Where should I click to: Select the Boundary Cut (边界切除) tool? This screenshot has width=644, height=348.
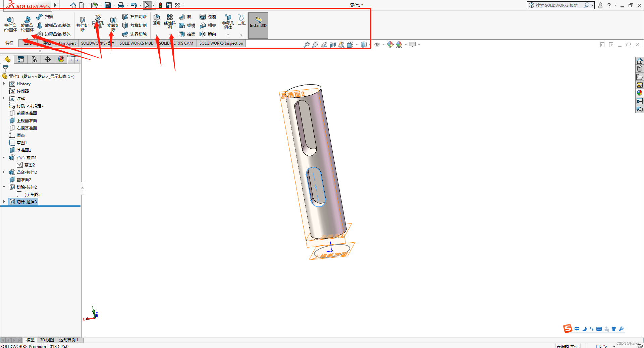pos(135,34)
